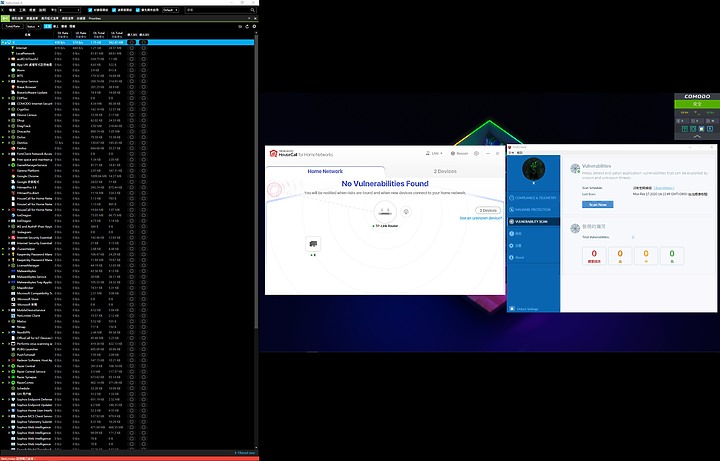Open the See an unknown device link
Screen dimensions: 720x461
tap(481, 218)
